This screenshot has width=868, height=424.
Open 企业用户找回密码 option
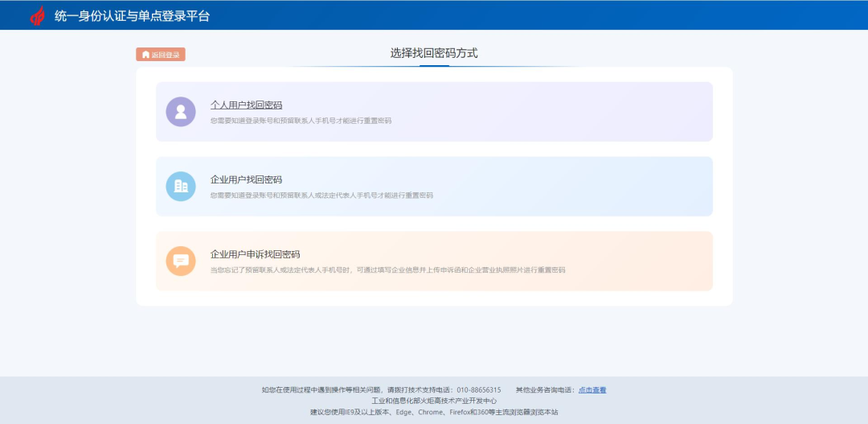click(x=247, y=180)
